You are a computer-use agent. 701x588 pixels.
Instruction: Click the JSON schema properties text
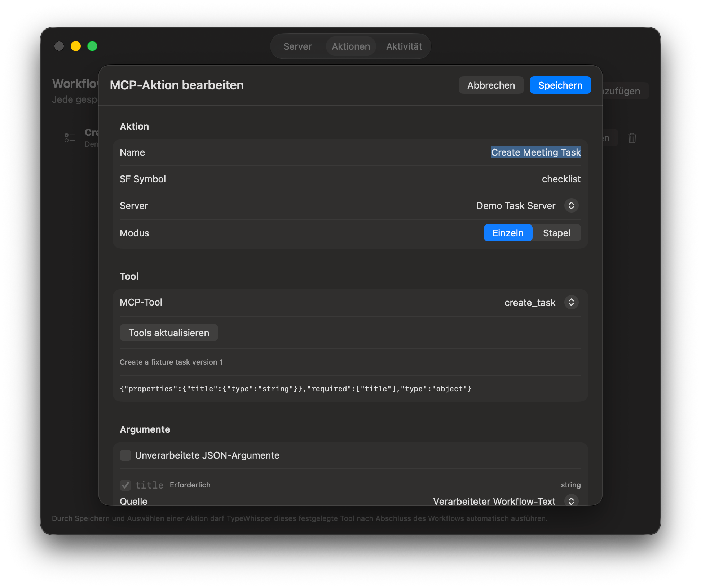pyautogui.click(x=296, y=389)
